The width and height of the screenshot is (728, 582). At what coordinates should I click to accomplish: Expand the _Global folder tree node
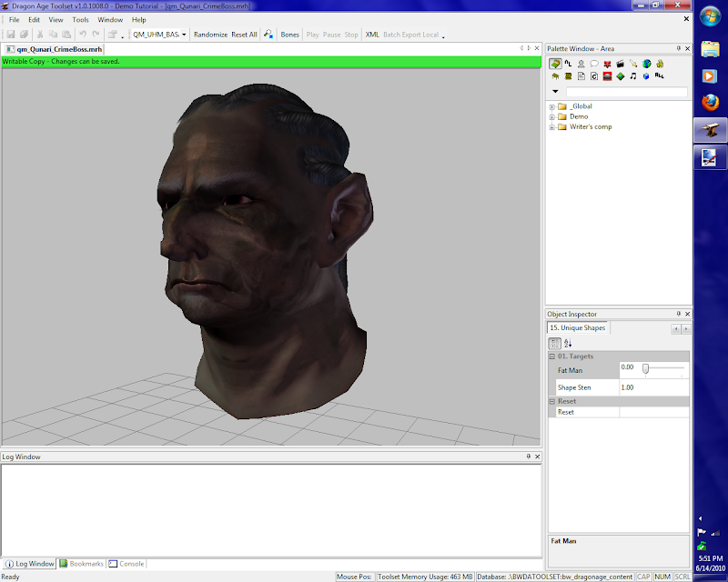551,106
